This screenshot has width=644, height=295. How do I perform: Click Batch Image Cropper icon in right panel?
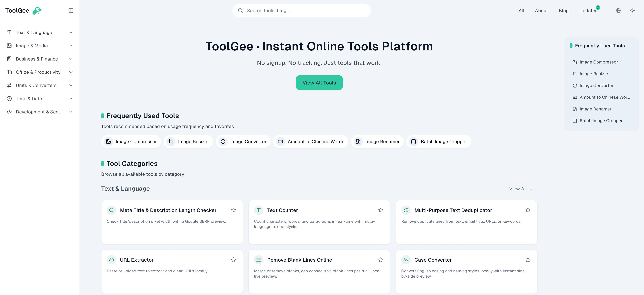coord(574,121)
